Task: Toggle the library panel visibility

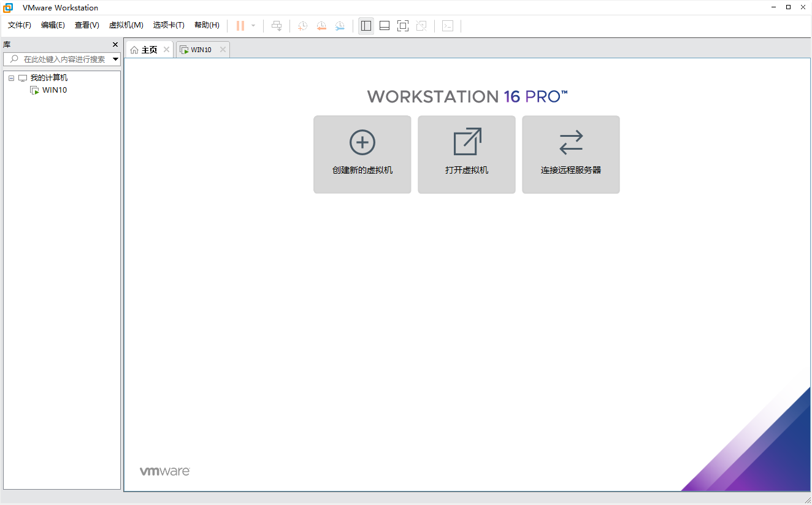Action: 366,26
